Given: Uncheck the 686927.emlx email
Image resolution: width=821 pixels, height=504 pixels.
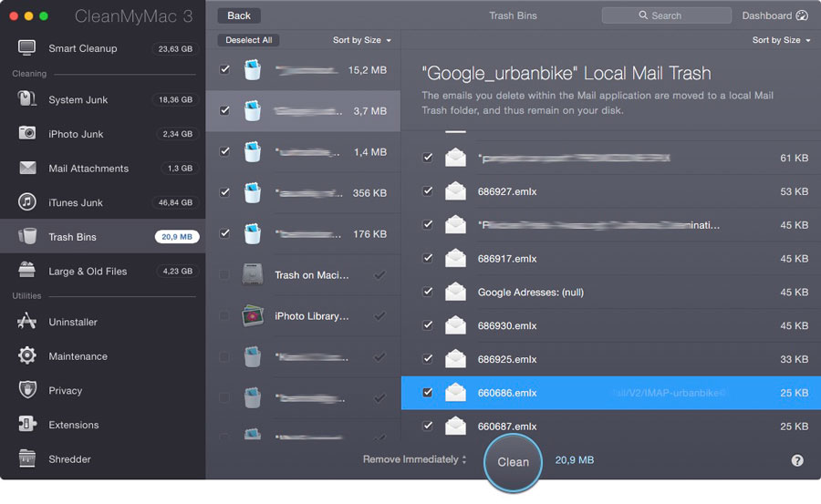Looking at the screenshot, I should pyautogui.click(x=428, y=190).
